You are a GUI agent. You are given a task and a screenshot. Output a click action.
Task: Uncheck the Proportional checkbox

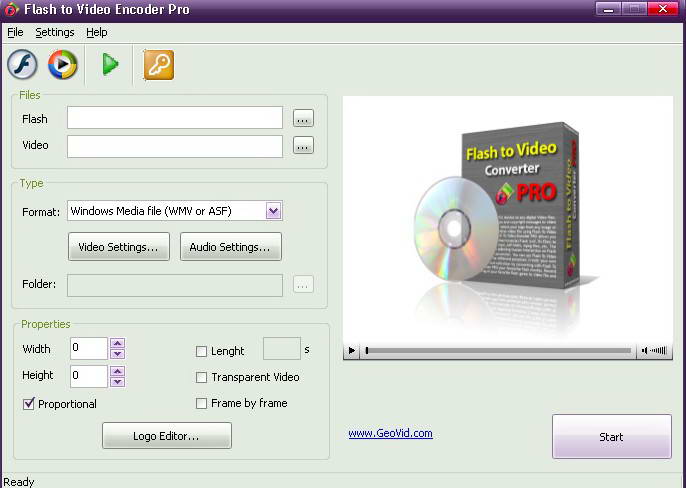pyautogui.click(x=28, y=404)
